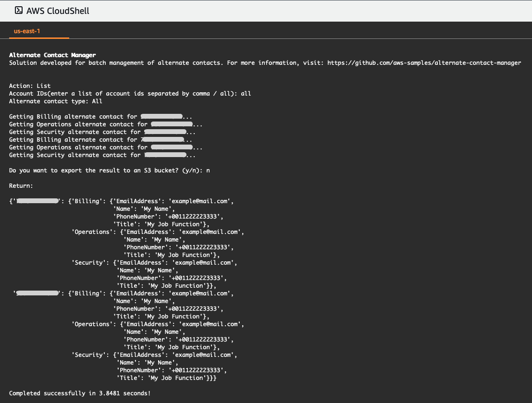
Task: Click the first 'Getting Operations alternate contact' line
Action: [x=106, y=124]
